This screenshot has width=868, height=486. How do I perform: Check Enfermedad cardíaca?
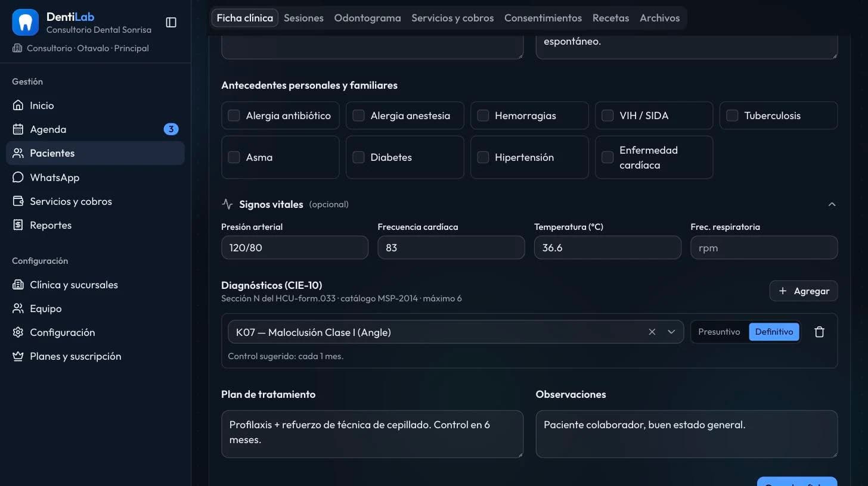click(608, 157)
